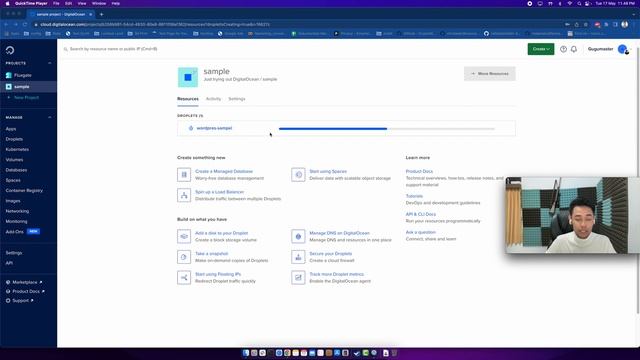640x360 pixels.
Task: Click the Floating IPs icon
Action: 184,278
